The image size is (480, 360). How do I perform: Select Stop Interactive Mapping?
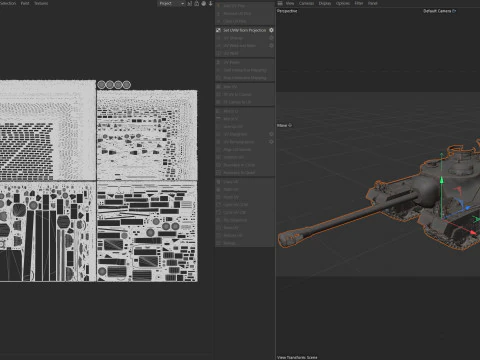pyautogui.click(x=245, y=78)
